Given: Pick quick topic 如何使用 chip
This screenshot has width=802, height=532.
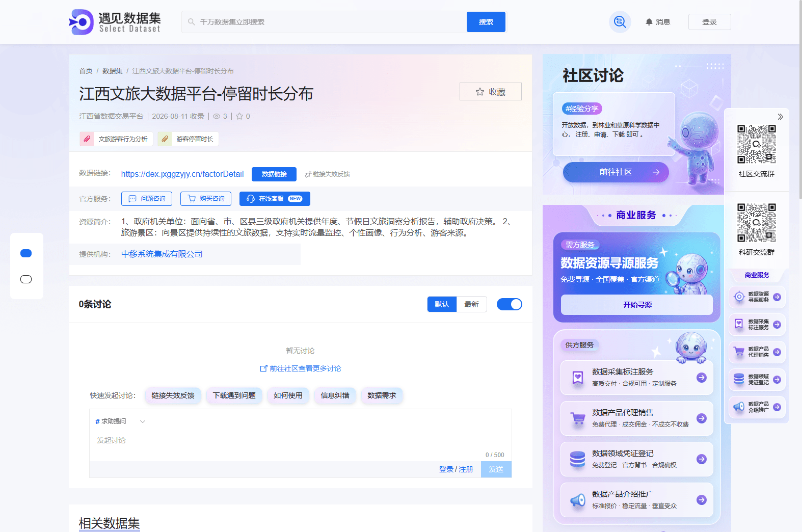Looking at the screenshot, I should pyautogui.click(x=288, y=395).
